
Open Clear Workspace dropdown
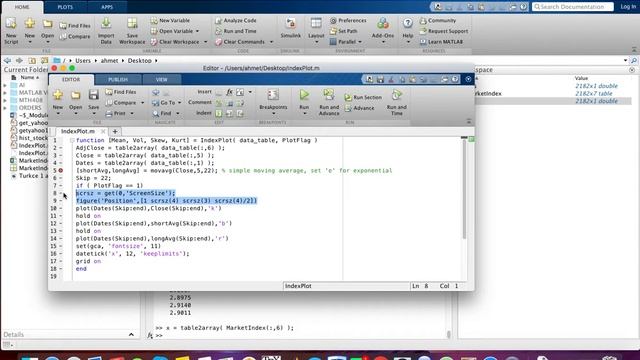click(205, 42)
